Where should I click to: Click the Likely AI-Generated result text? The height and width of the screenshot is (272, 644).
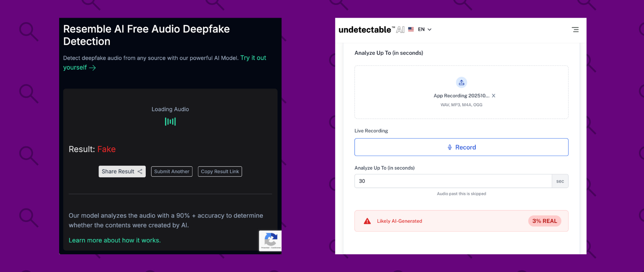pos(400,221)
